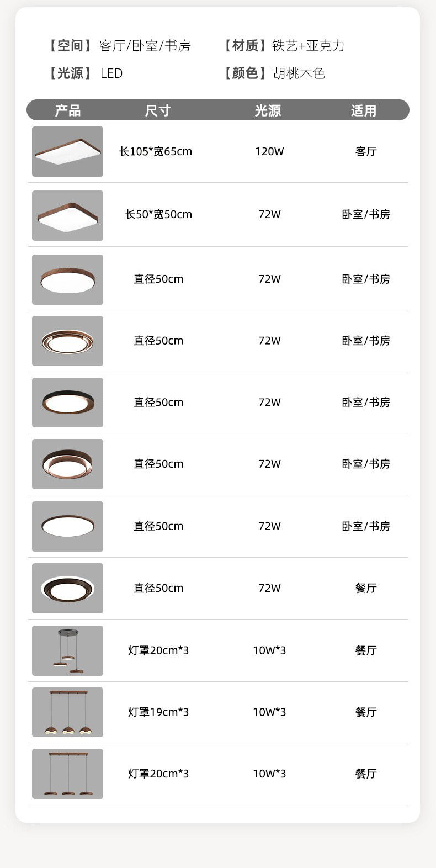This screenshot has width=436, height=868.
Task: Select the half-black half-walnut round lamp image
Action: click(x=67, y=403)
